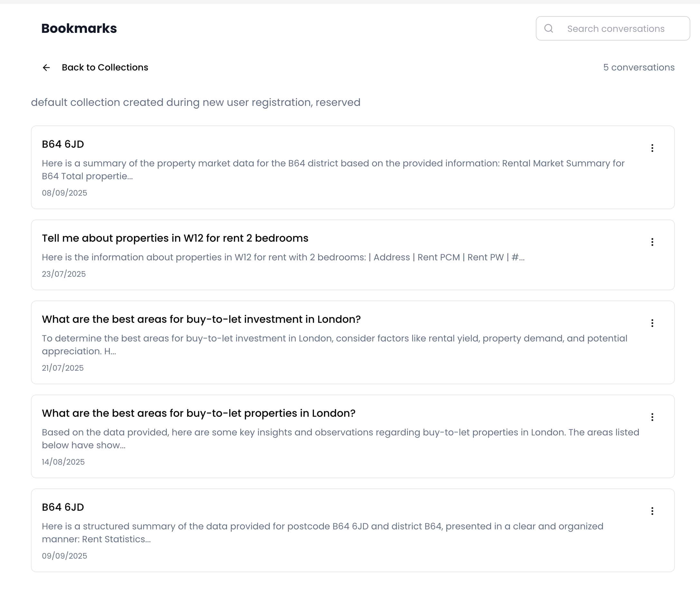The height and width of the screenshot is (596, 700).
Task: Click the back arrow icon
Action: point(46,68)
